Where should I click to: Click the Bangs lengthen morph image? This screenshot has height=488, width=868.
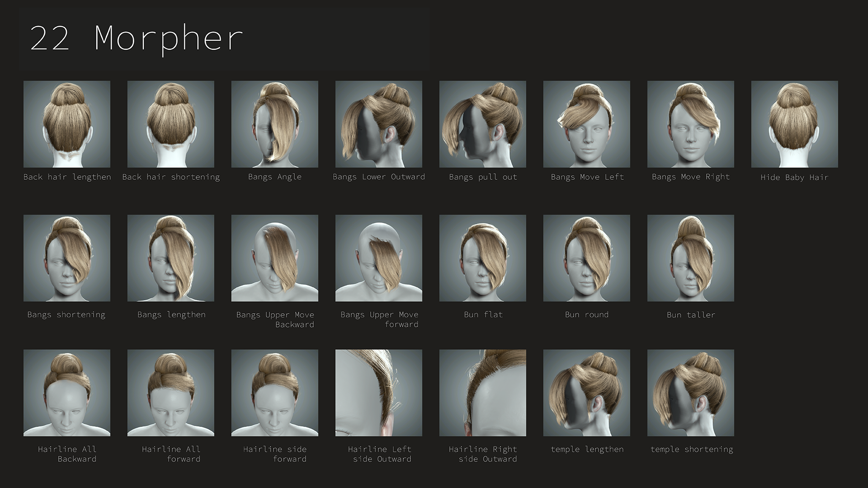(x=171, y=258)
